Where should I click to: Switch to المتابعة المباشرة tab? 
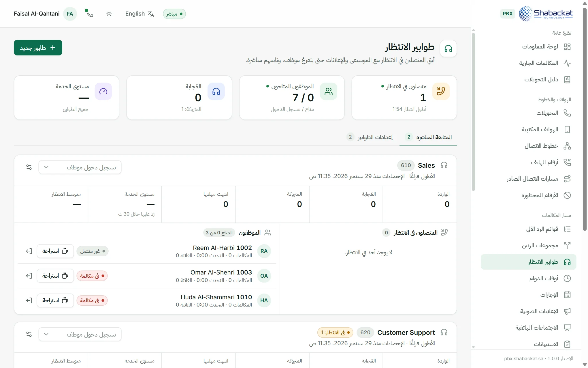[428, 137]
